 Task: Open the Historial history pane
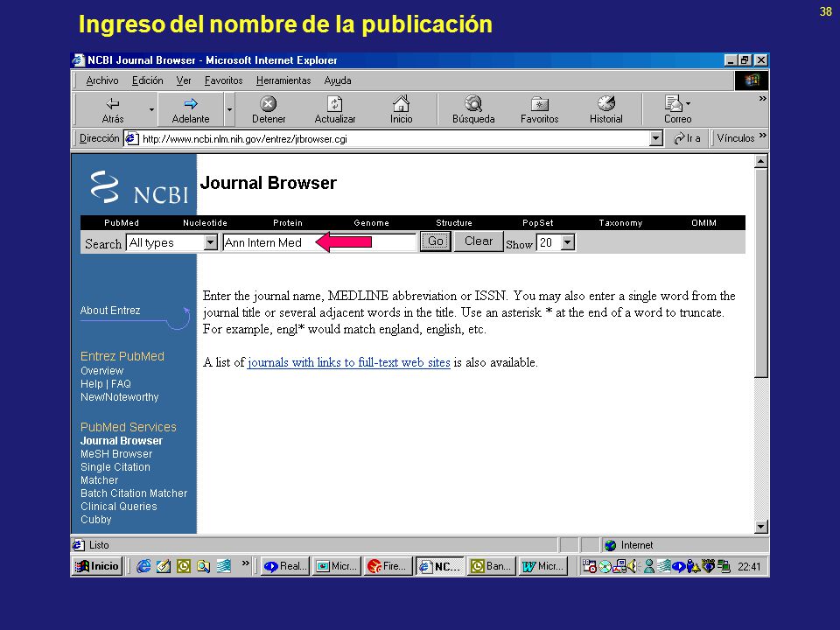(x=605, y=109)
